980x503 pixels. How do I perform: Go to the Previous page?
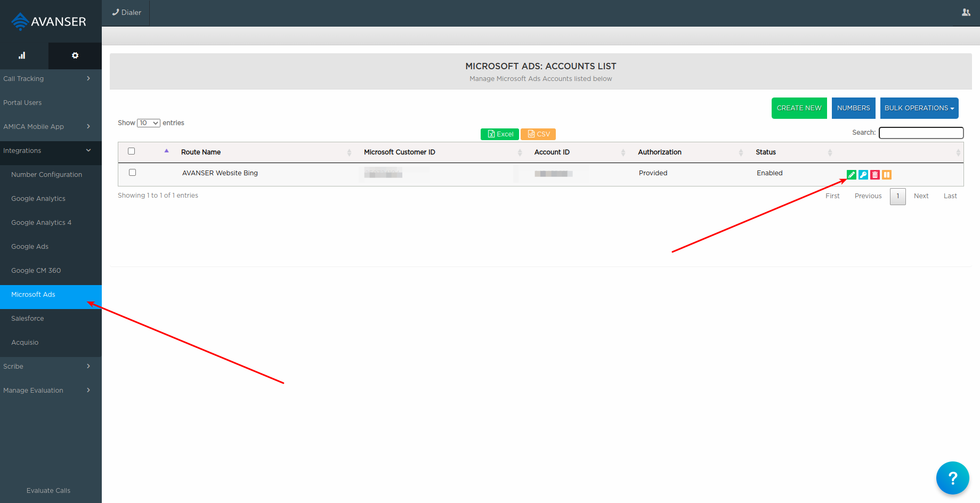click(x=868, y=196)
